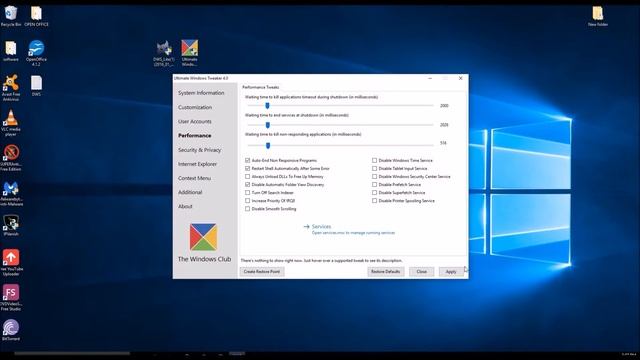The width and height of the screenshot is (640, 360).
Task: Launch the BitTorrent desktop shortcut
Action: [11, 330]
